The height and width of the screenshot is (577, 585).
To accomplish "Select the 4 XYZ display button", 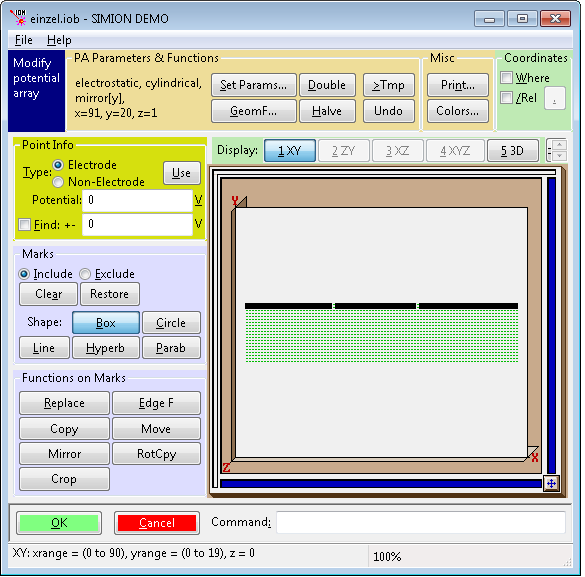I will point(455,151).
